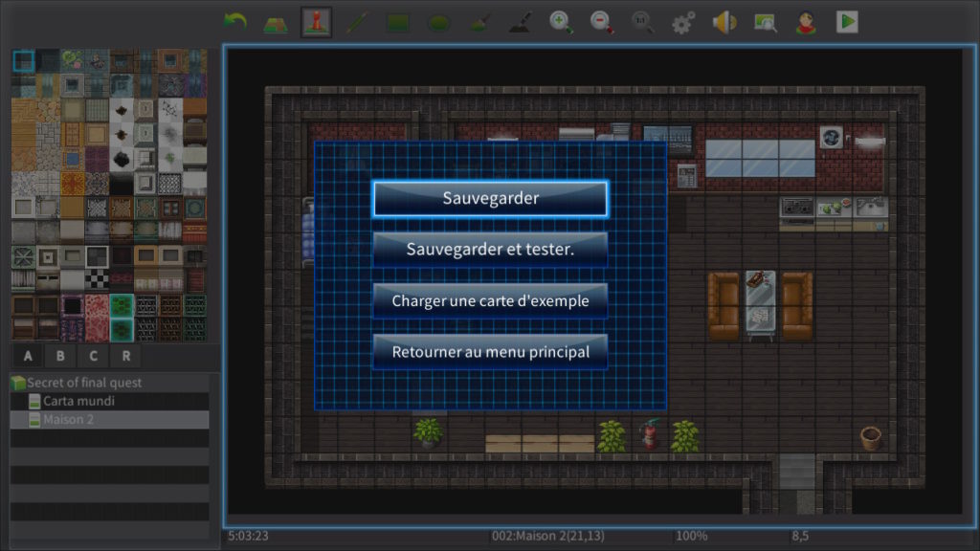The height and width of the screenshot is (551, 980).
Task: Start Playtest with the green play icon
Action: [847, 23]
